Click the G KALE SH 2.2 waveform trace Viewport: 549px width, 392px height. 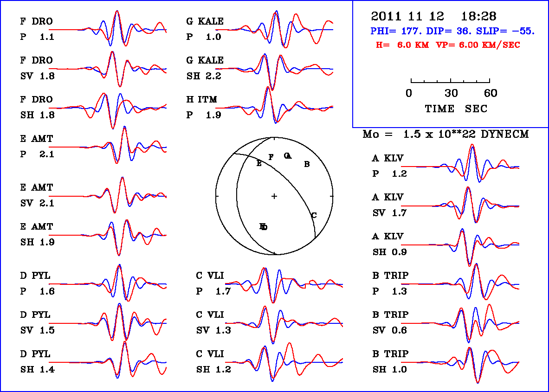(x=274, y=71)
